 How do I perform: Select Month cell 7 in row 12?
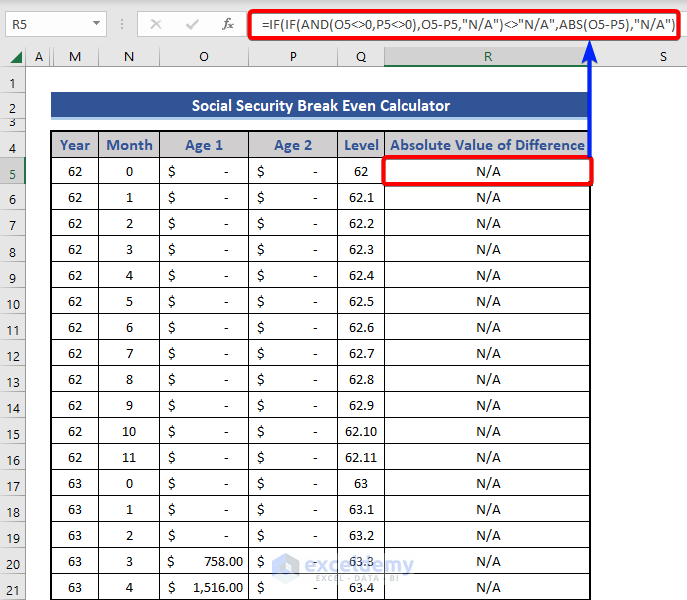pos(129,354)
